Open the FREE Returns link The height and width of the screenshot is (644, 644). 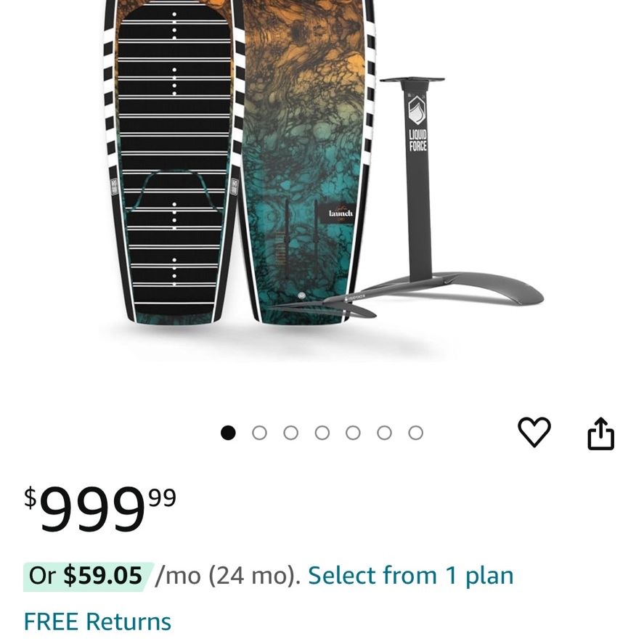click(97, 621)
